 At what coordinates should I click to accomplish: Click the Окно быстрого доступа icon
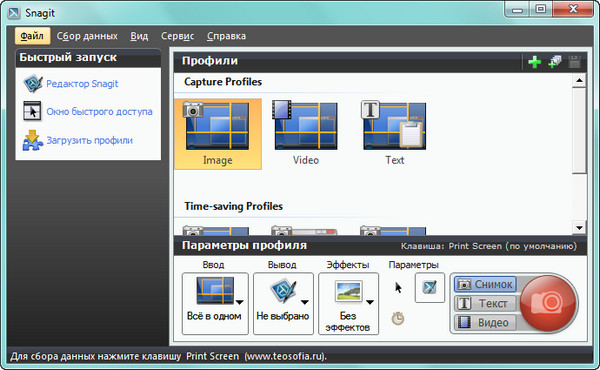pos(32,111)
